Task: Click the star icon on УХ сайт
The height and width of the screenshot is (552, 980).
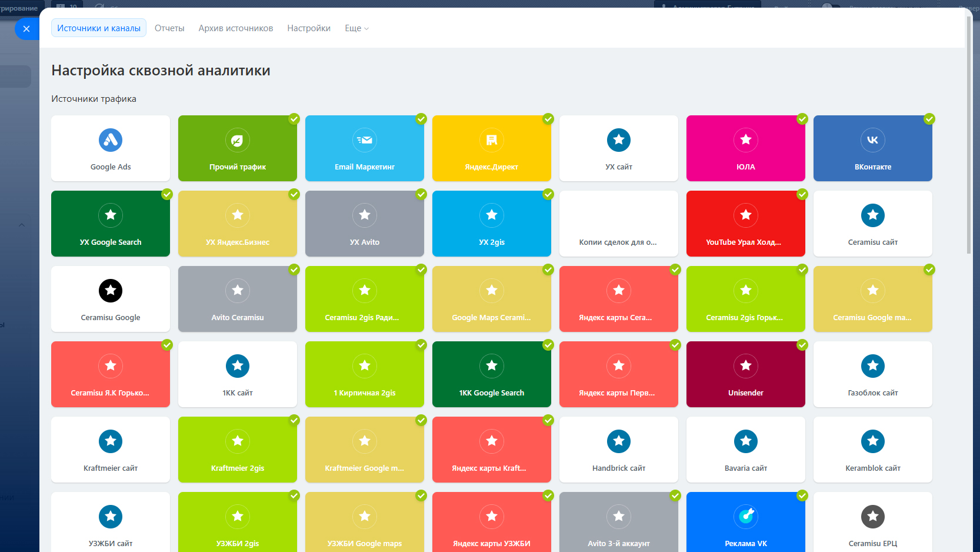Action: pos(619,140)
